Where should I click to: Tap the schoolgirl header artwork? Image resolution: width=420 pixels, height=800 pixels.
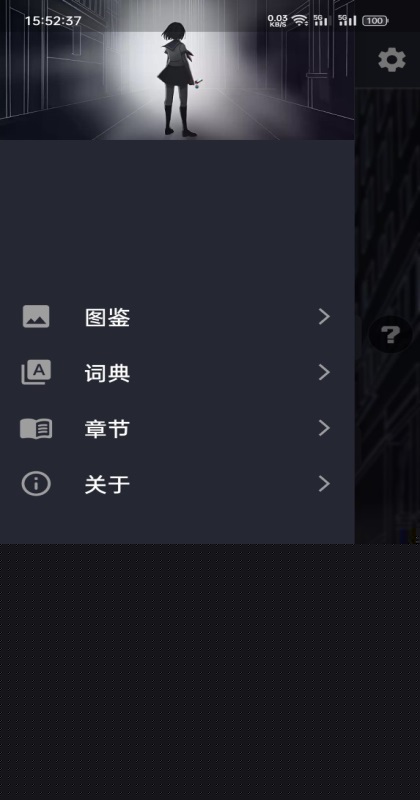(177, 70)
